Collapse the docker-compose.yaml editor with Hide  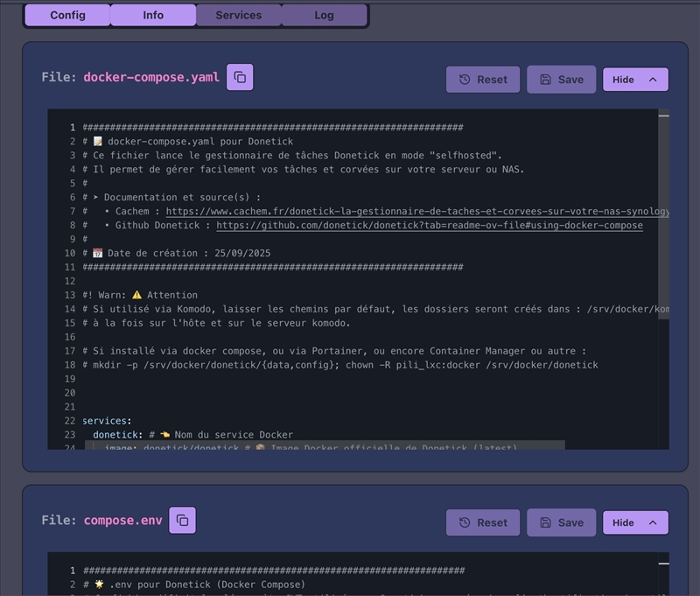coord(635,80)
